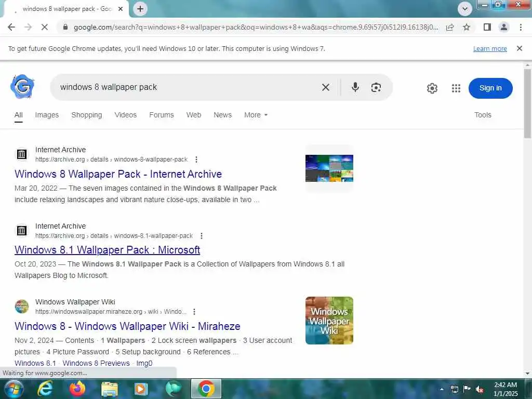Screen dimensions: 532x399
Task: Switch to Images tab
Action: click(47, 115)
